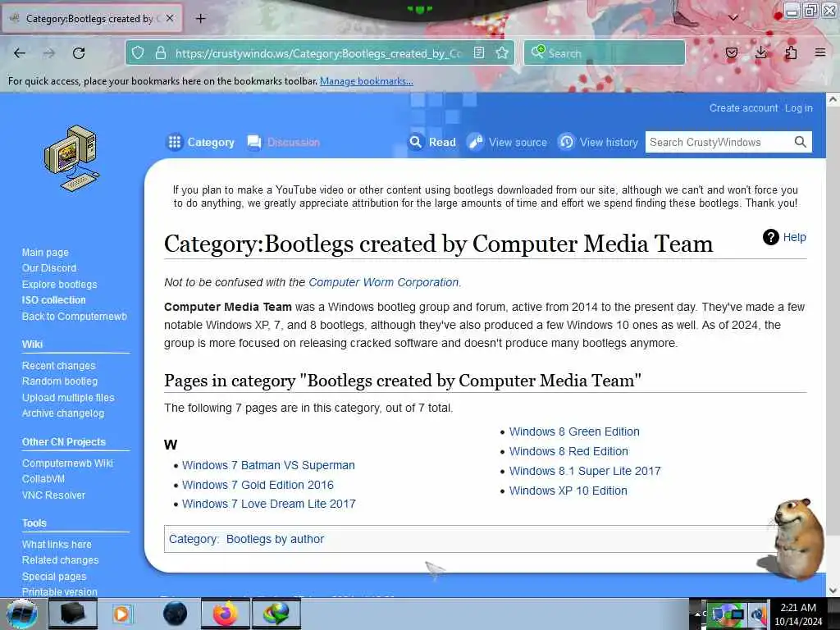
Task: Open the Firefox downloads panel
Action: [x=761, y=52]
